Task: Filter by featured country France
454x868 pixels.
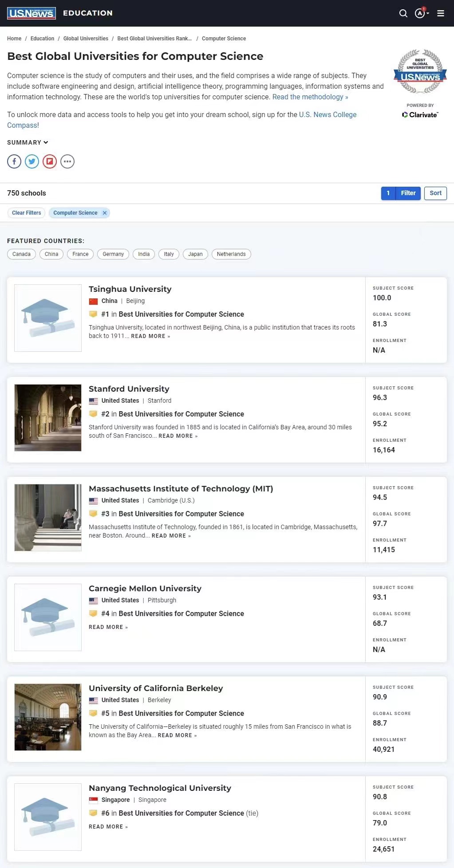Action: coord(80,254)
